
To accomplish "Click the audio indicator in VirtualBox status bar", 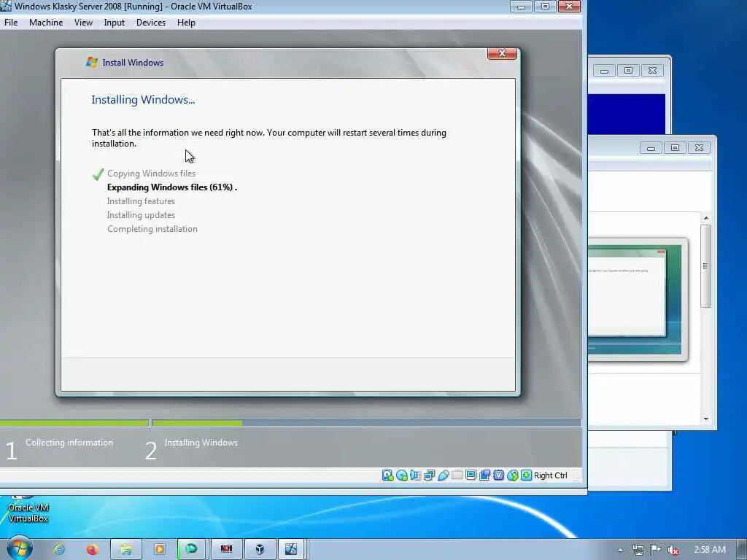I will 415,475.
